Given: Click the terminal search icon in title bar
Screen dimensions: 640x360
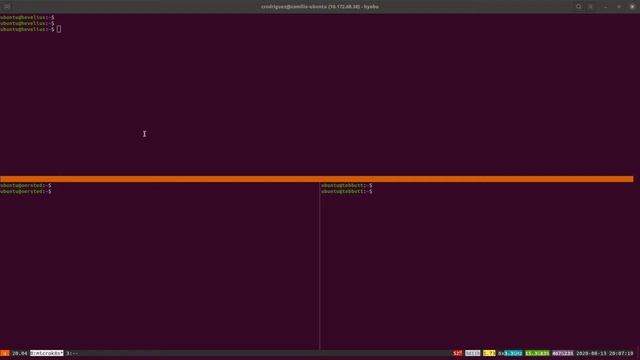Looking at the screenshot, I should click(578, 7).
